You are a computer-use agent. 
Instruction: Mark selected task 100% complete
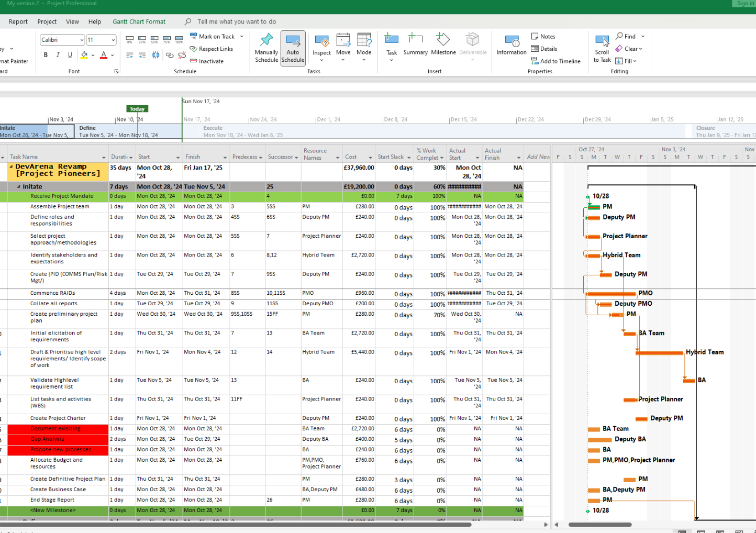(x=179, y=38)
